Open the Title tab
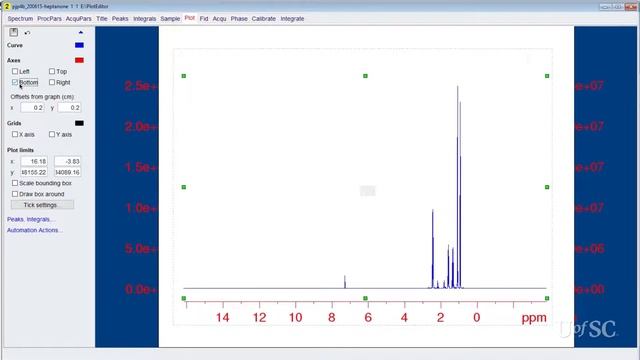The height and width of the screenshot is (360, 640). (102, 19)
